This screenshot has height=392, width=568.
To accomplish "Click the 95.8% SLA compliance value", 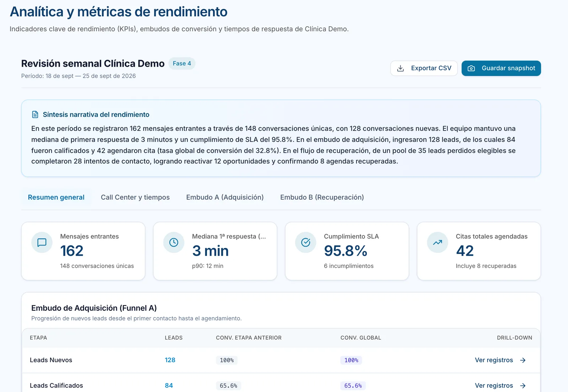I will click(345, 251).
